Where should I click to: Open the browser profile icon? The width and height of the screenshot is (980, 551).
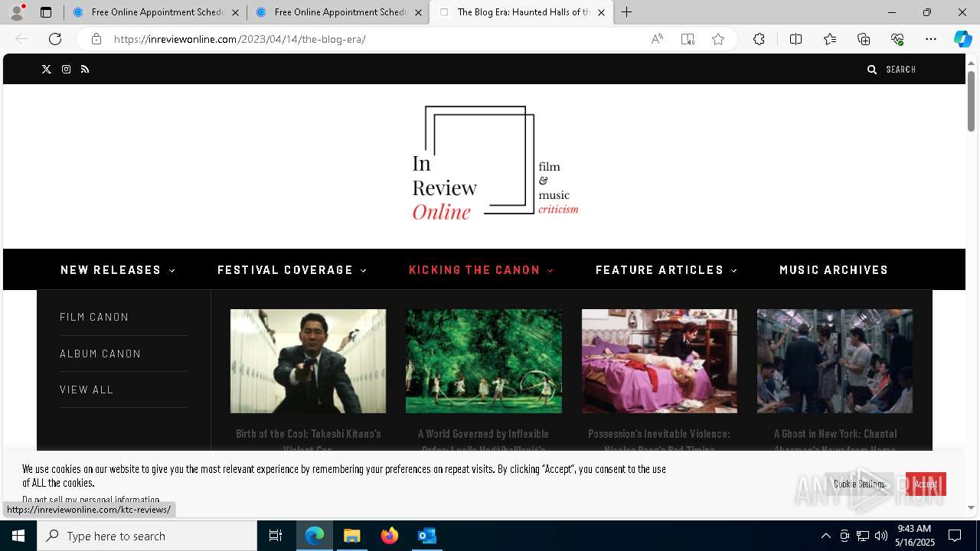click(x=17, y=12)
